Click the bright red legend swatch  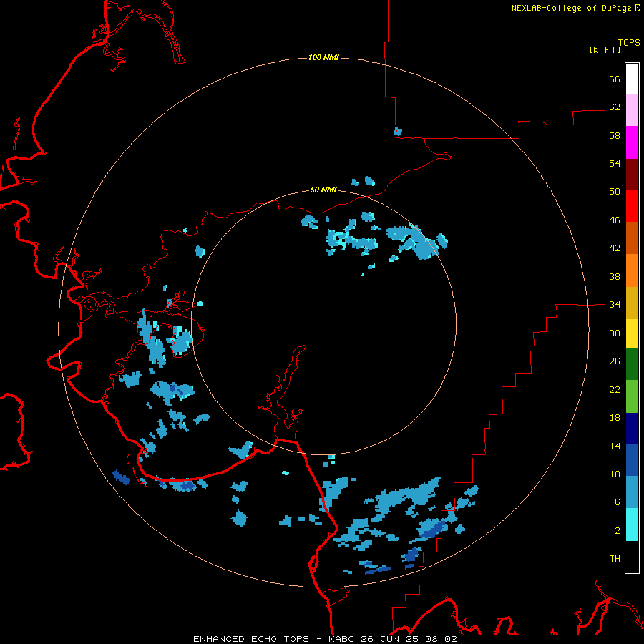632,206
